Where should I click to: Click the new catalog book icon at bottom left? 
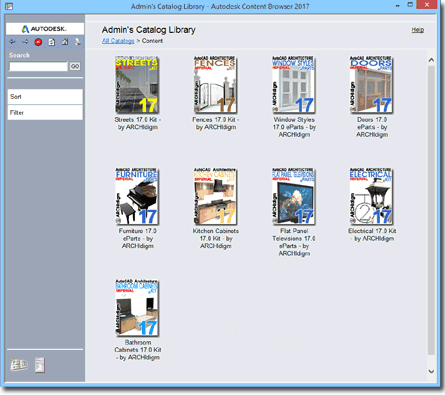pyautogui.click(x=19, y=365)
